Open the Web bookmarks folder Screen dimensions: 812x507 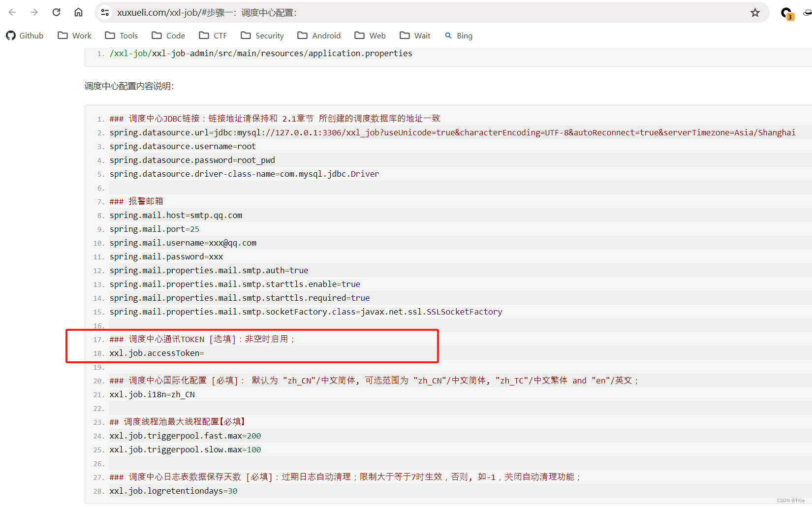(370, 35)
